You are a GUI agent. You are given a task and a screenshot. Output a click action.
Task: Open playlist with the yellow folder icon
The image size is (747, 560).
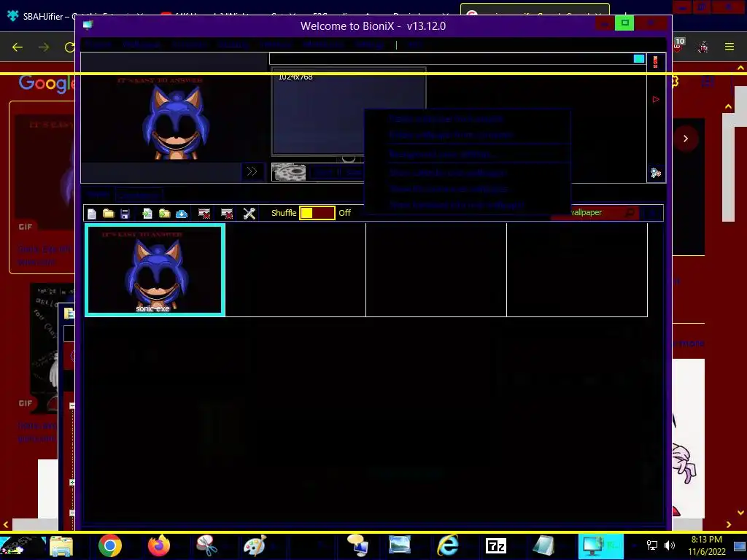click(x=109, y=214)
